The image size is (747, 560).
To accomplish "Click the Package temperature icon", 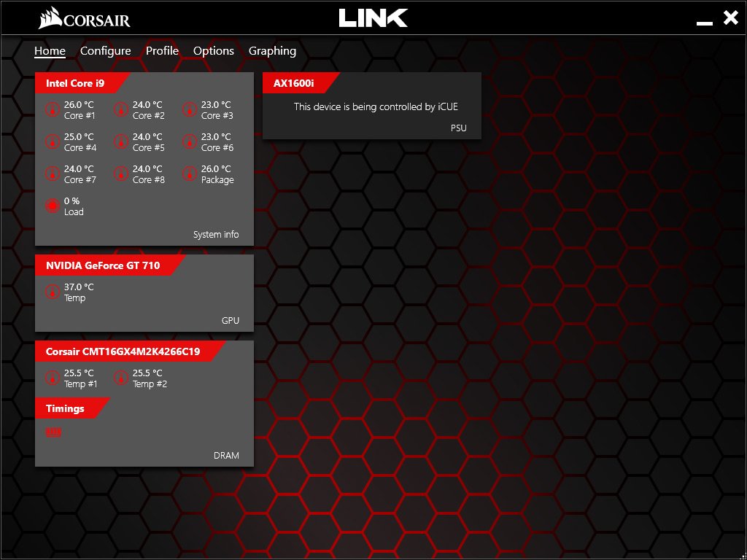I will pos(190,174).
